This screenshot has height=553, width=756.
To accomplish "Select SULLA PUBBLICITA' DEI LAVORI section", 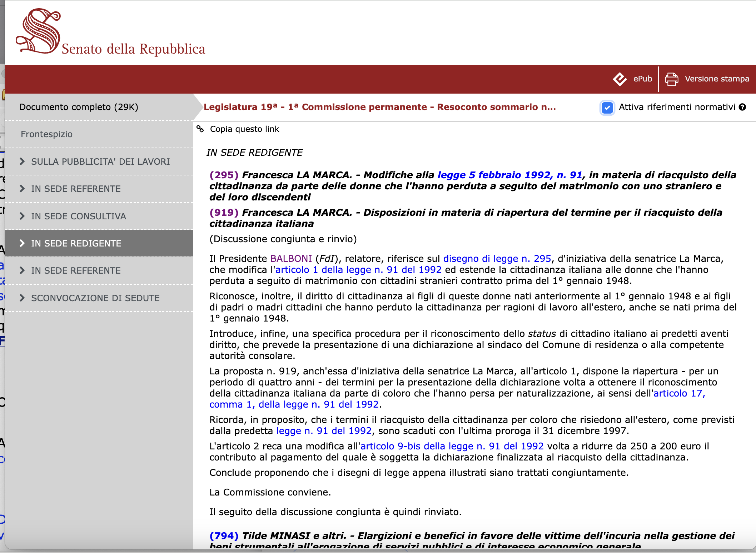I will coord(100,161).
